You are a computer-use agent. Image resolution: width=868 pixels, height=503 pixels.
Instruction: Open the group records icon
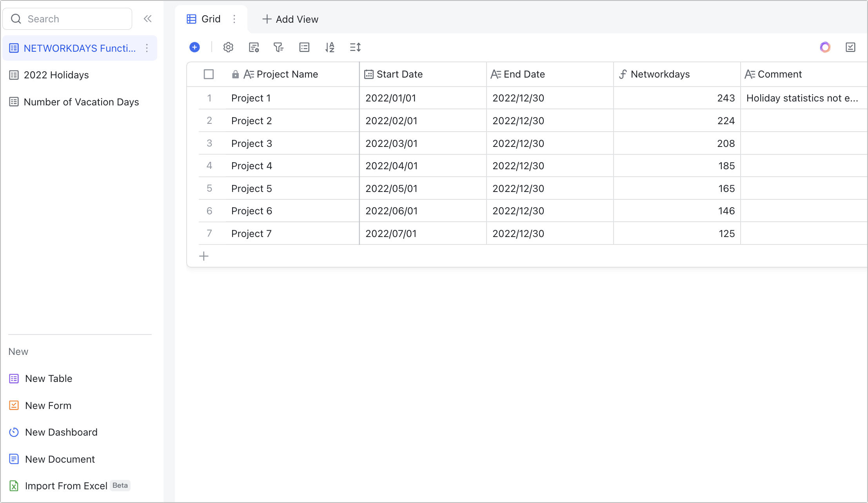click(x=304, y=47)
